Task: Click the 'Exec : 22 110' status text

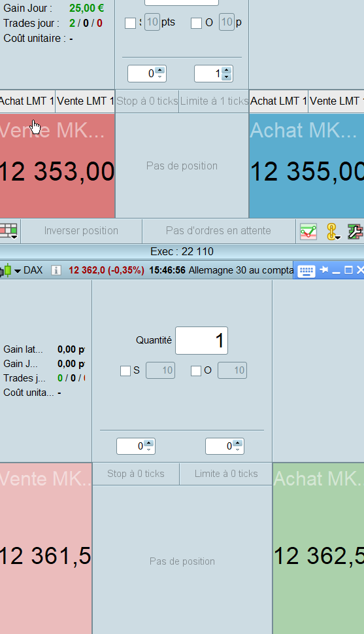Action: [x=182, y=251]
